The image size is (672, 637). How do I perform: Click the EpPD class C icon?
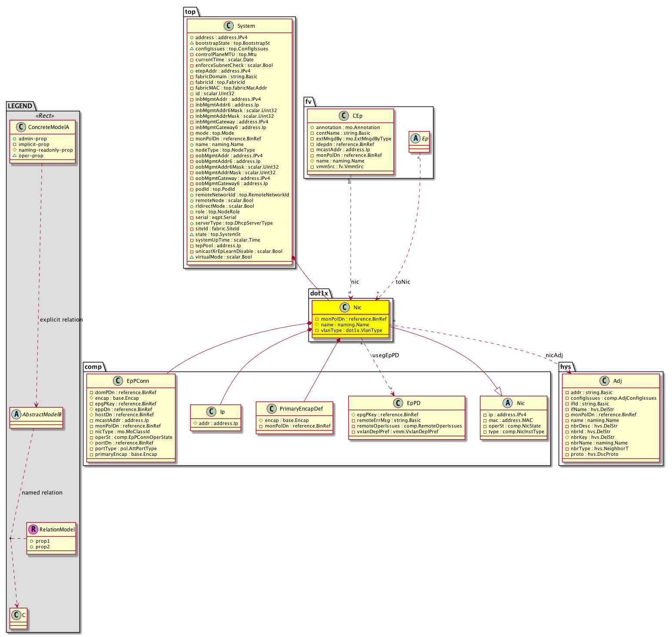[x=398, y=403]
